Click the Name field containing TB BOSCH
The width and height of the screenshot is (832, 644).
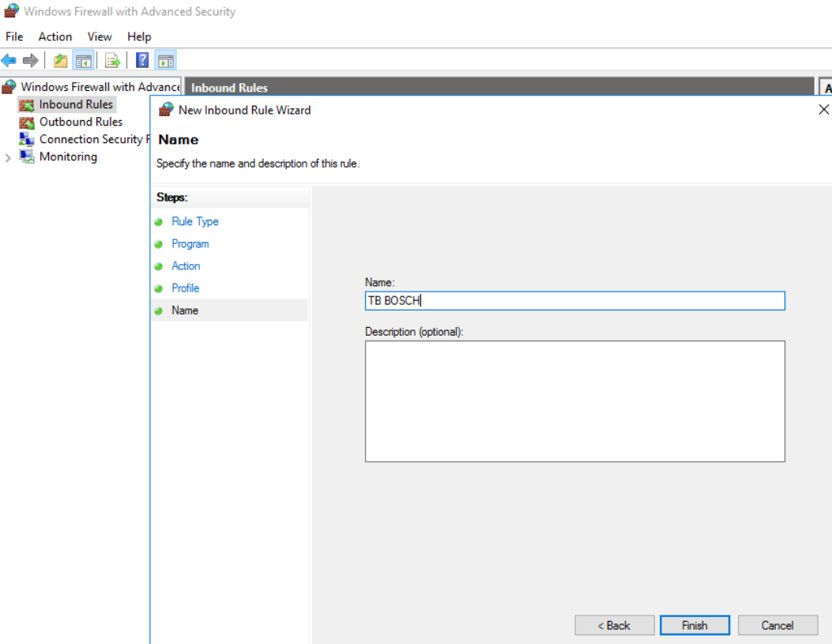point(574,301)
